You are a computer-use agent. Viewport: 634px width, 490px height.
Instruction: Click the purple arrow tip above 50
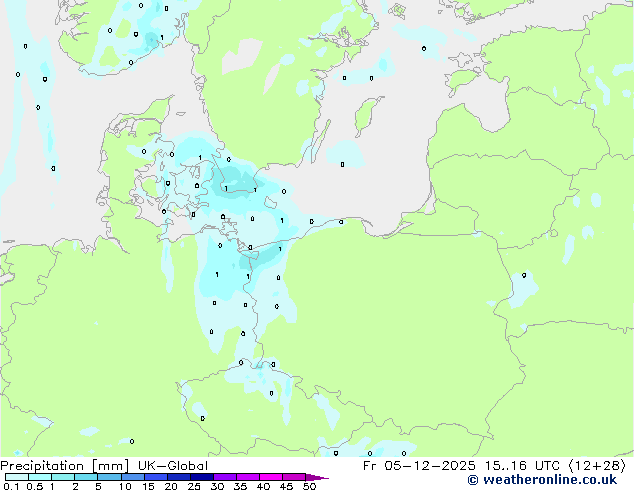coord(317,477)
